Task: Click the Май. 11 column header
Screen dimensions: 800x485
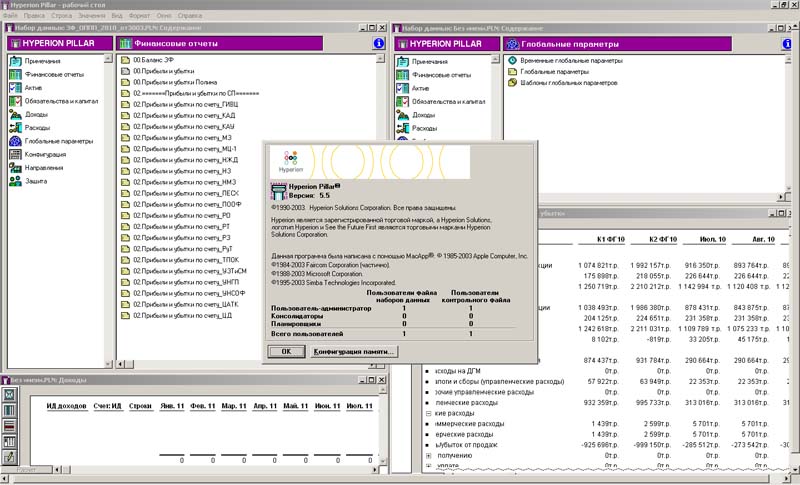Action: pos(296,406)
